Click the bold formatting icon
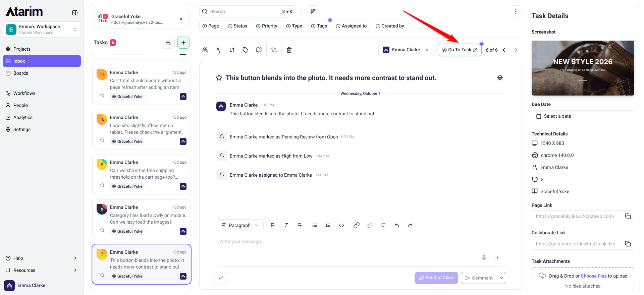The height and width of the screenshot is (295, 644). click(273, 225)
